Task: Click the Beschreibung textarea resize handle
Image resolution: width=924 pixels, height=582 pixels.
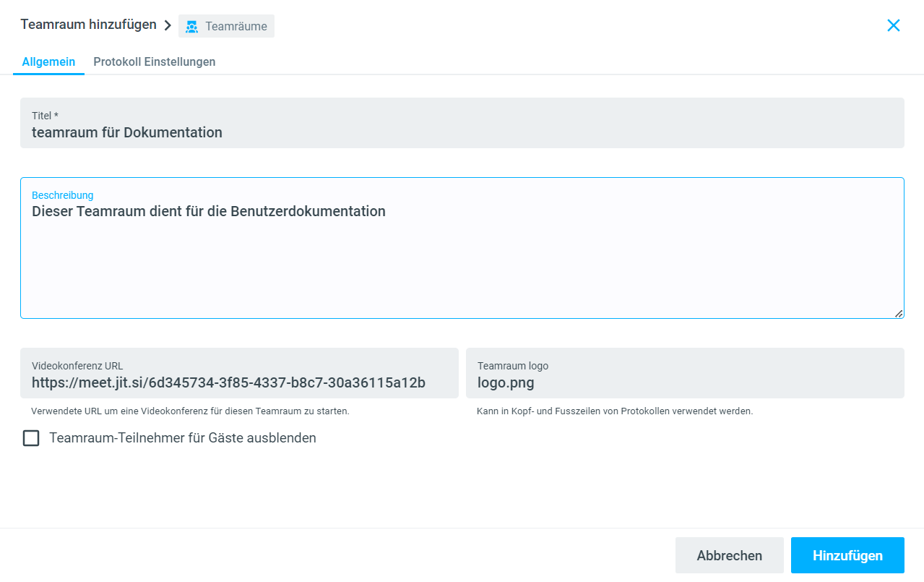Action: click(898, 313)
